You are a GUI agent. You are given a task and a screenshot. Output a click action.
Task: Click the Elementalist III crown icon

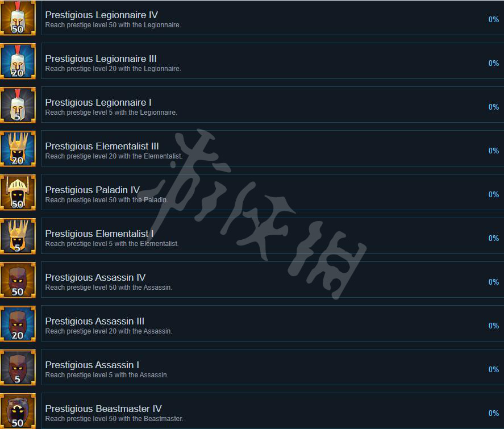[18, 149]
